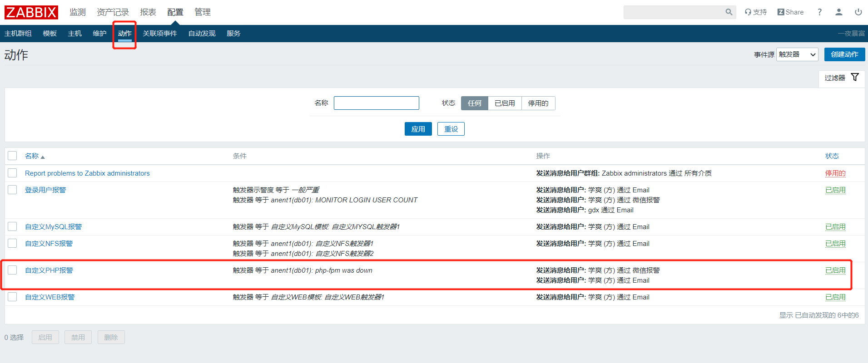
Task: Go to 主机 submenu
Action: (x=75, y=34)
